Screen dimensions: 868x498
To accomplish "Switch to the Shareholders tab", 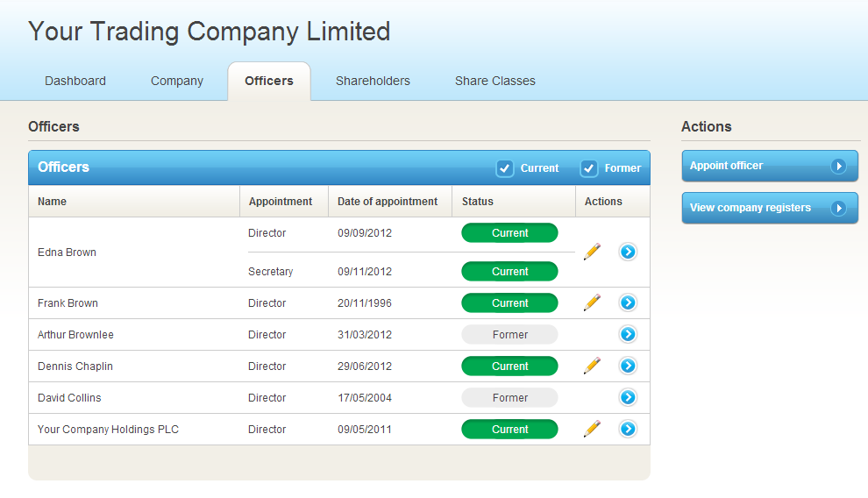I will (x=373, y=81).
